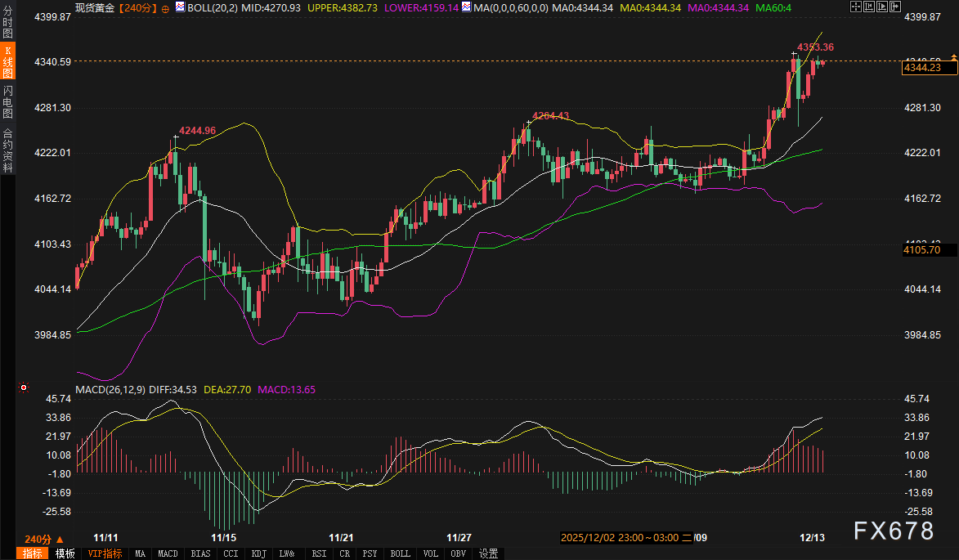This screenshot has height=560, width=959.
Task: Click the MA indicator chart icon
Action: click(x=466, y=7)
